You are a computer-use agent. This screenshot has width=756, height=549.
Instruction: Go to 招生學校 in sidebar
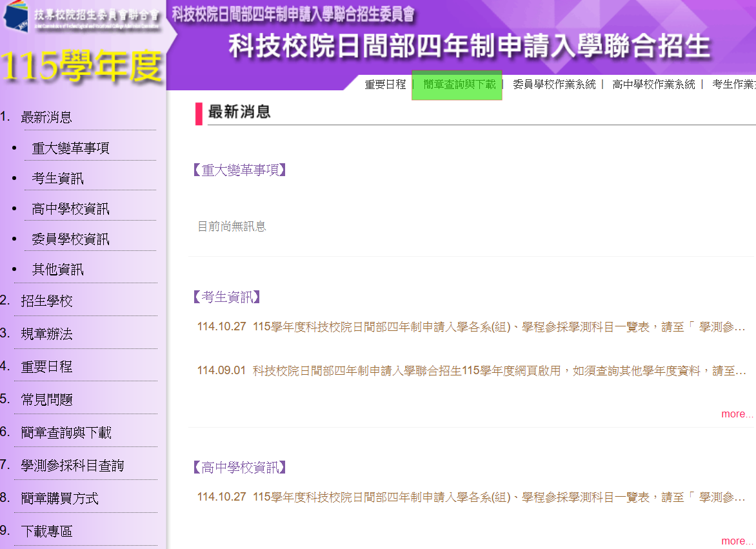[x=46, y=301]
